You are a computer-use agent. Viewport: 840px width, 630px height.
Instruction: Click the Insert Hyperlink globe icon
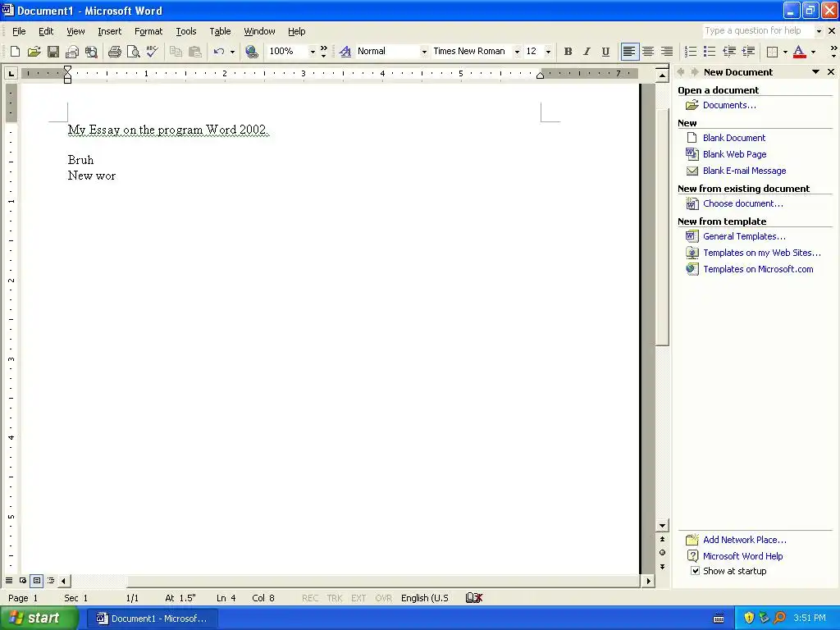coord(251,52)
